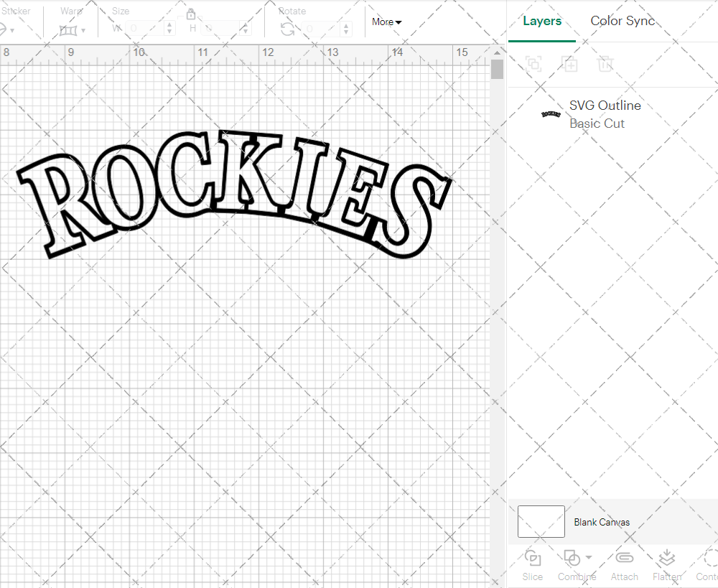
Task: Click the Blank Canvas swatch
Action: [x=541, y=521]
